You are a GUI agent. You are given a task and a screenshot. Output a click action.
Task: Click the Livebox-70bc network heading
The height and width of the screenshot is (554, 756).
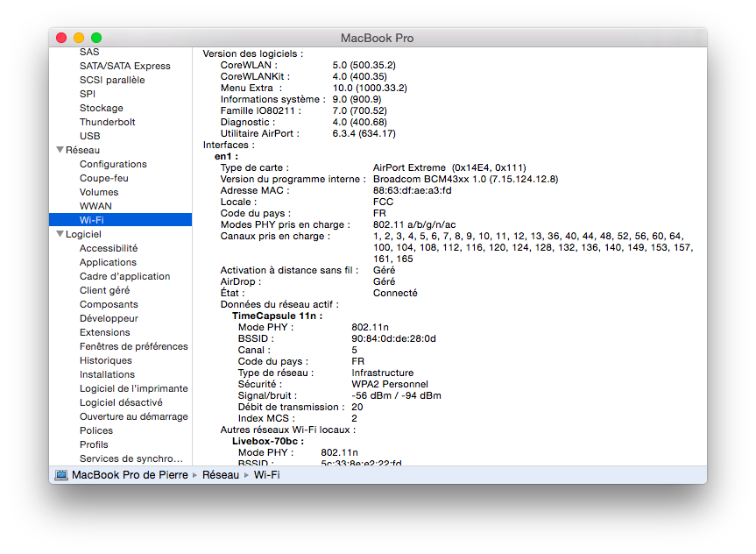tap(268, 441)
